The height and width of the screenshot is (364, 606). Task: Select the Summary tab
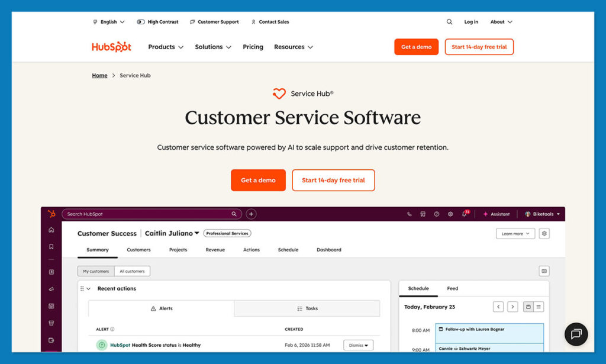pyautogui.click(x=98, y=250)
